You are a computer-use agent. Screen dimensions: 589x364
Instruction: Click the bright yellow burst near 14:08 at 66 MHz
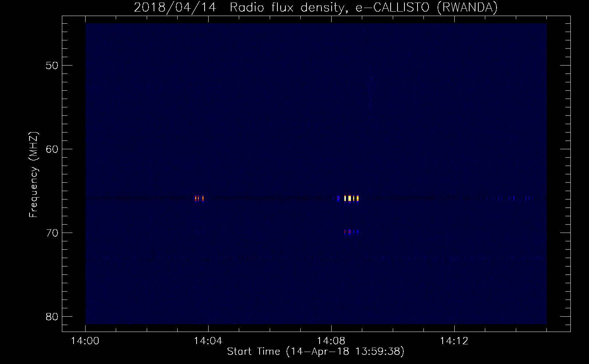pos(351,198)
